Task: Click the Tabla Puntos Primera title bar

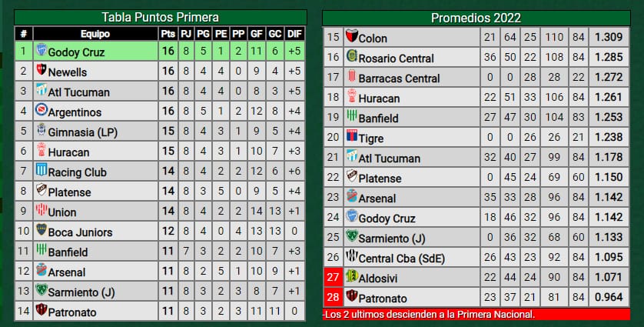Action: pyautogui.click(x=161, y=18)
